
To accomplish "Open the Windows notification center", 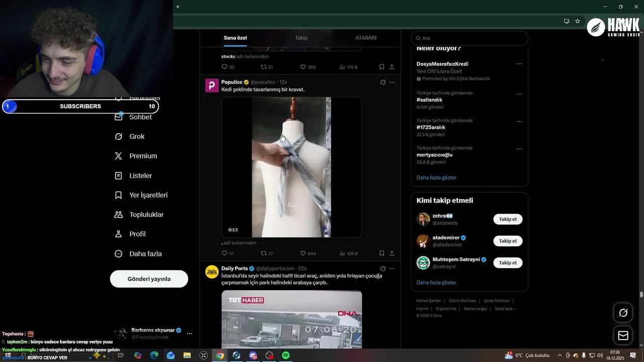I will (633, 355).
